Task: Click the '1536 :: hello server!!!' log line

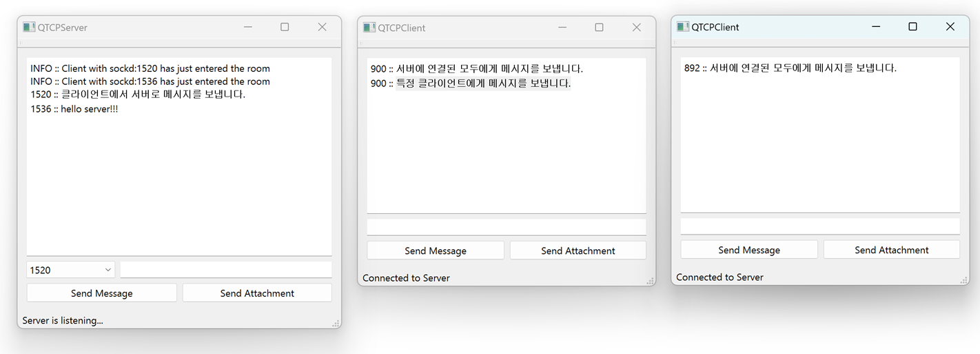Action: pos(74,109)
